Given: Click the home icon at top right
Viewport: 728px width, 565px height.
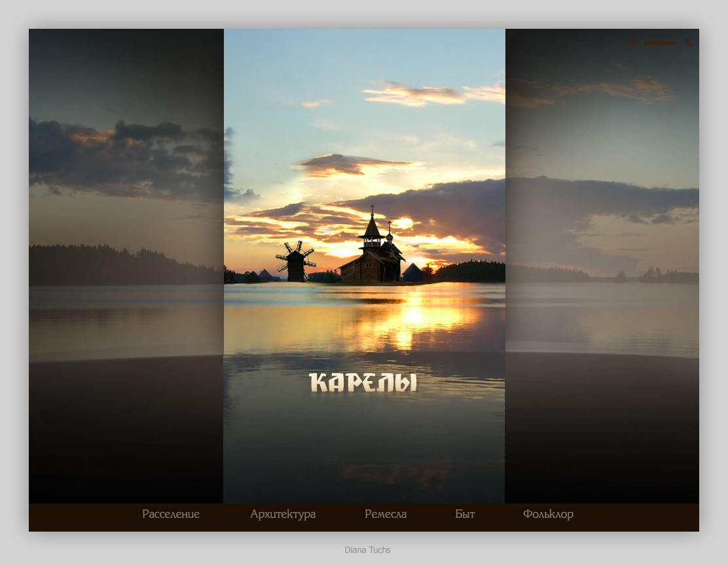Looking at the screenshot, I should point(631,43).
